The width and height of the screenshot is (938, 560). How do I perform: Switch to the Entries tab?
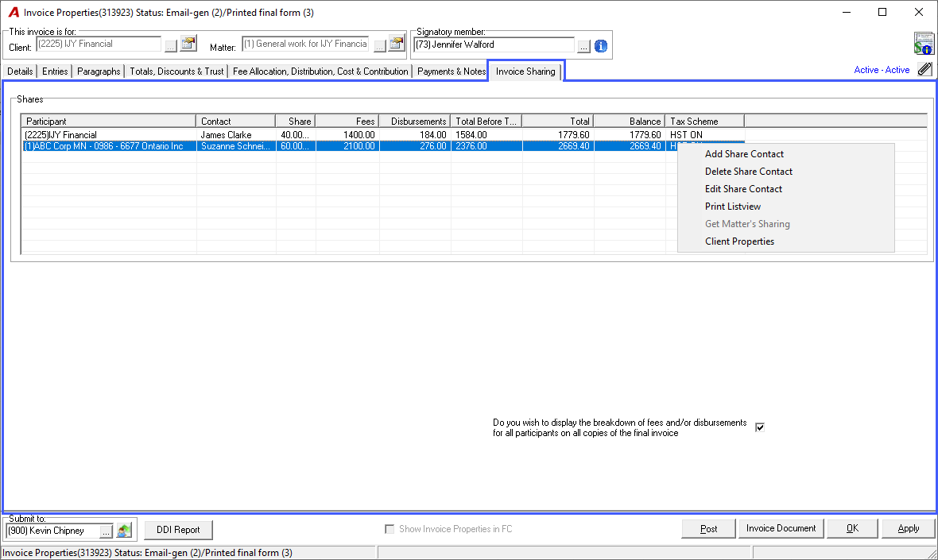[x=55, y=71]
